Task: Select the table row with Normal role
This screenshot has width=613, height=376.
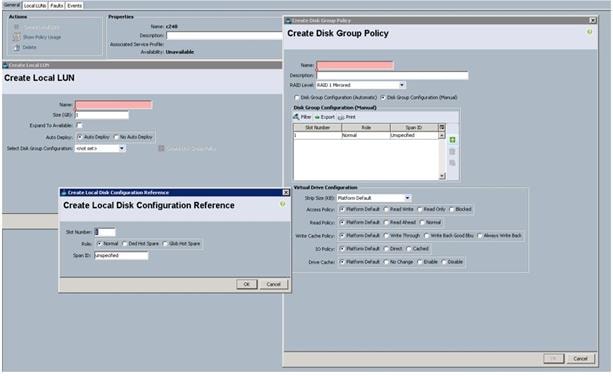Action: pyautogui.click(x=366, y=135)
